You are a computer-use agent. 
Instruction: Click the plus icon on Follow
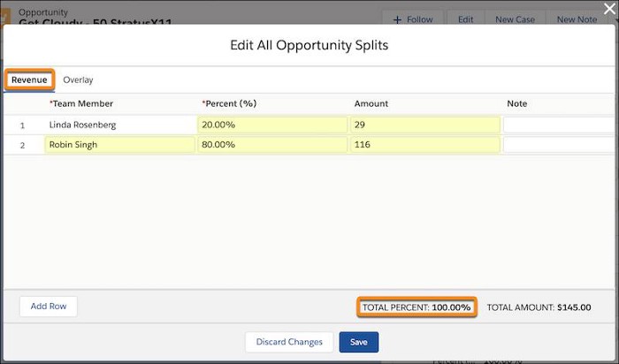397,19
